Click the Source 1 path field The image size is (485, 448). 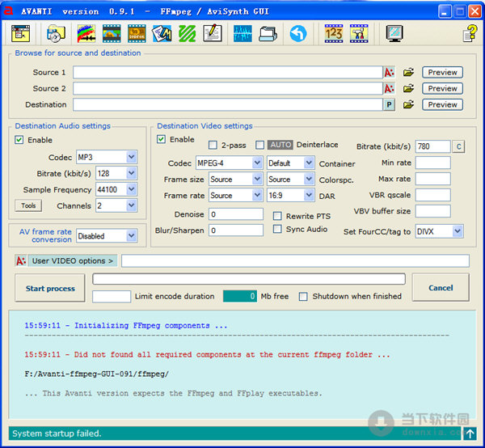coord(228,73)
